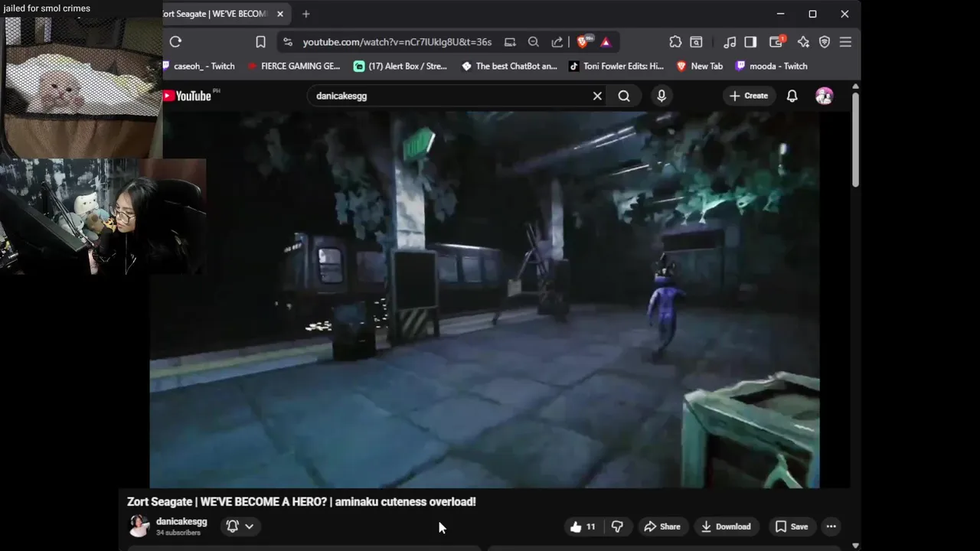980x551 pixels.
Task: Click the "jailed for smol crimes" overlay label
Action: click(47, 8)
